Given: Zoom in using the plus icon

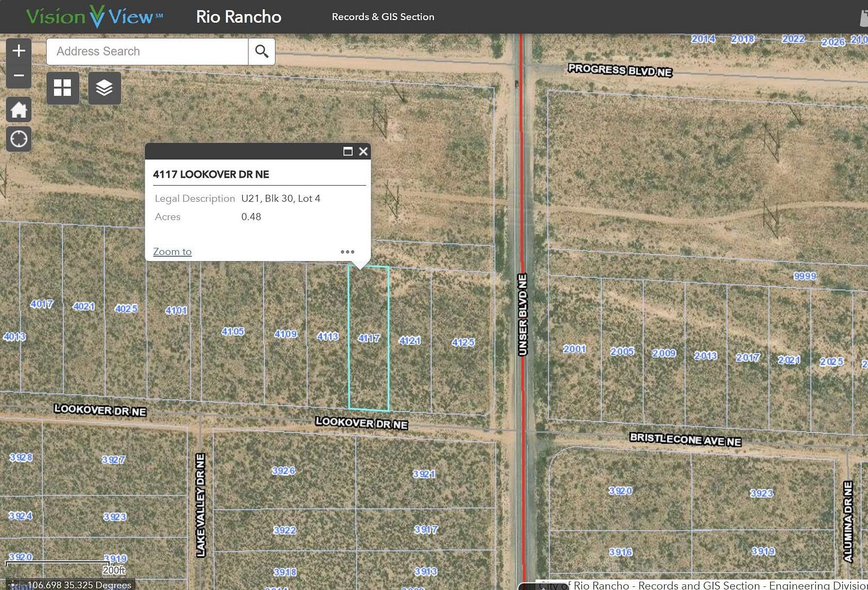Looking at the screenshot, I should click(19, 50).
